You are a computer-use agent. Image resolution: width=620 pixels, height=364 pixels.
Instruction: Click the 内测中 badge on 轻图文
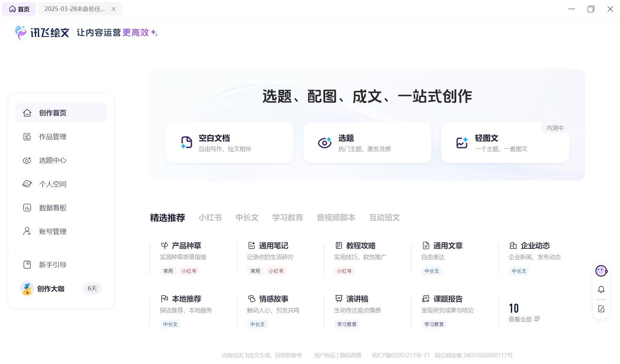coord(555,128)
